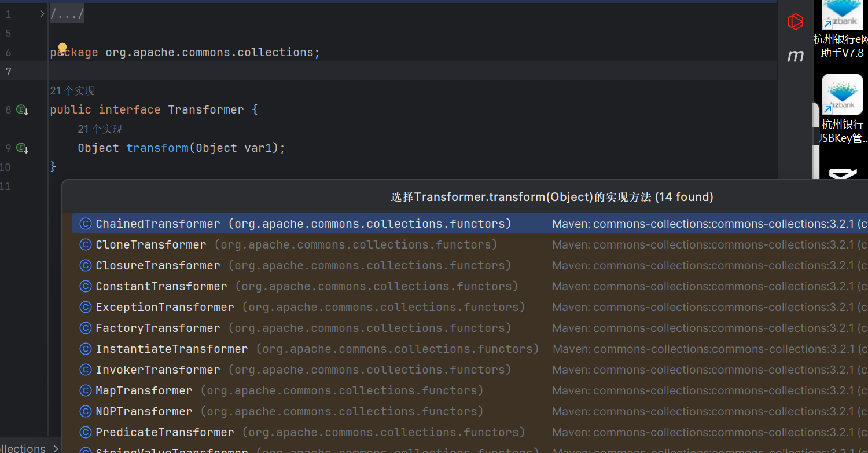Select CloneTransformer implementation row

click(469, 244)
